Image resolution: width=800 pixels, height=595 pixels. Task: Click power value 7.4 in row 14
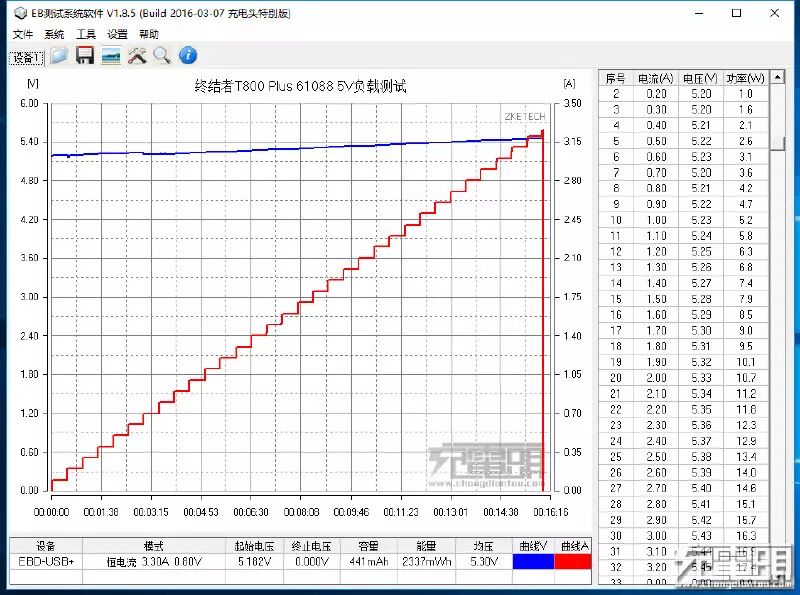click(x=746, y=283)
